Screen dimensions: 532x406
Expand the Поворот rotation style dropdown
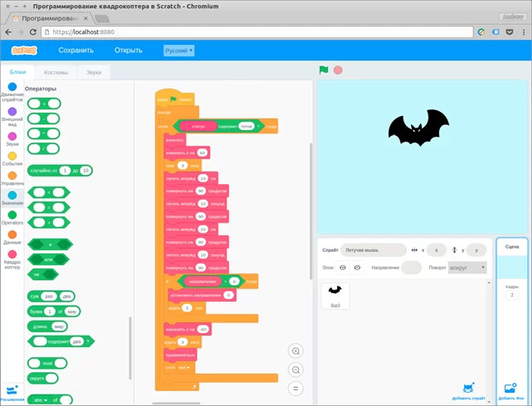click(467, 268)
